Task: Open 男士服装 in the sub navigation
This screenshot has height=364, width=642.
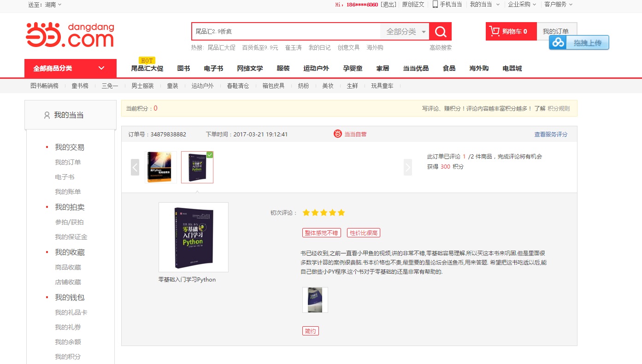Action: pos(142,86)
